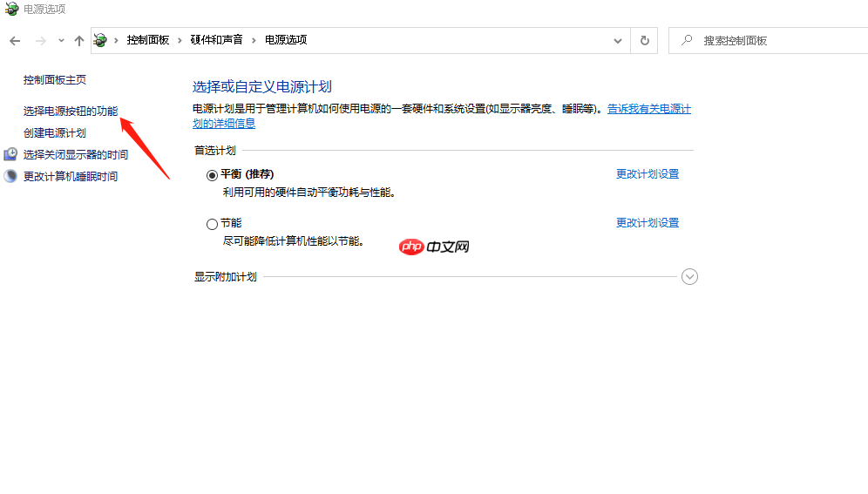Click 利用可用的硬件自动平衡功耗与性能 description

coord(309,193)
